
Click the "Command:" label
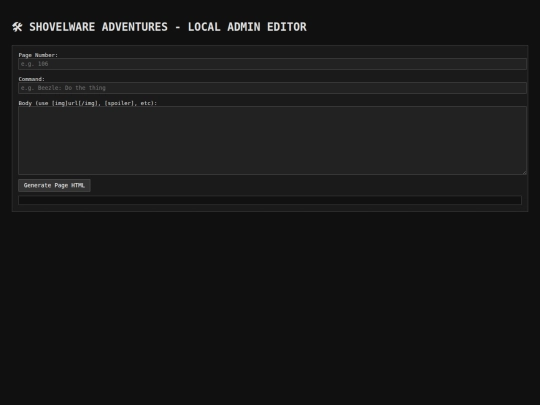32,79
